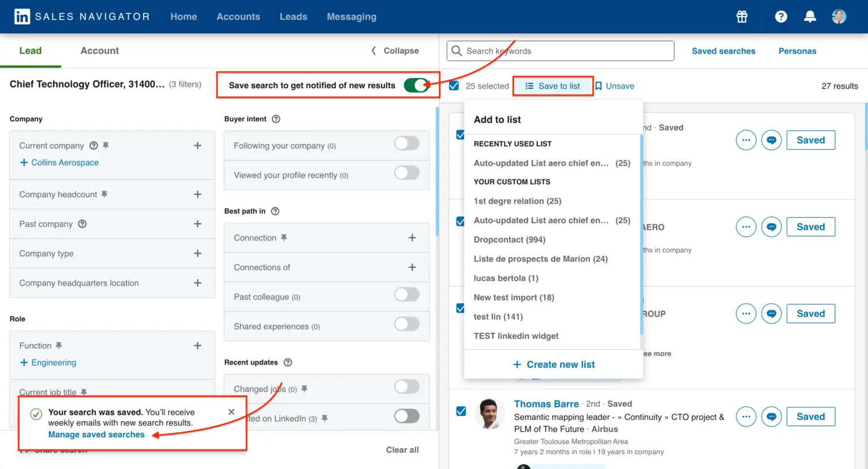Expand the Past company filter
The image size is (868, 469).
198,224
